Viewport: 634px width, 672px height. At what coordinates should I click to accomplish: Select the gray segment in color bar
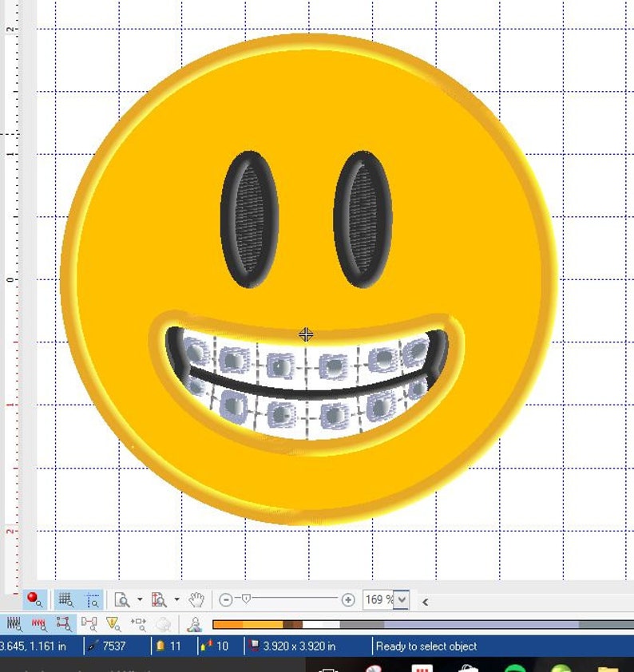363,624
